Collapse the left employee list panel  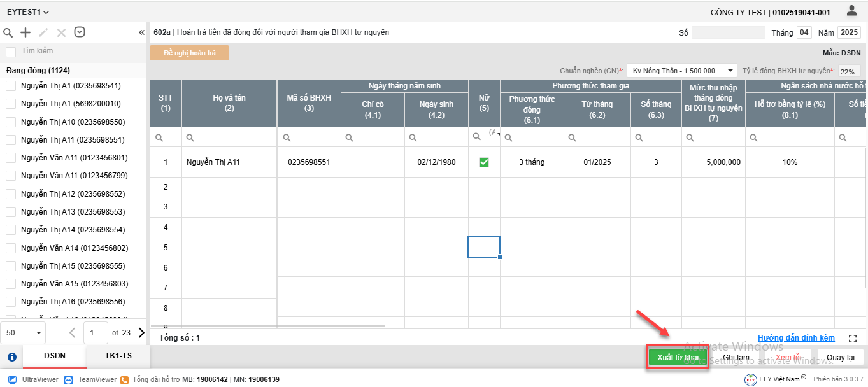[x=141, y=32]
